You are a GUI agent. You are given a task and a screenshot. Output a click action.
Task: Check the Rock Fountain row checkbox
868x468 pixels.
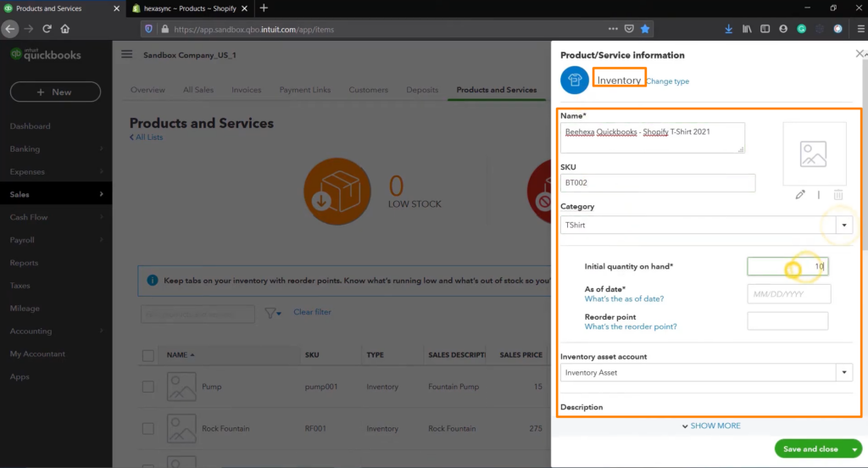147,428
